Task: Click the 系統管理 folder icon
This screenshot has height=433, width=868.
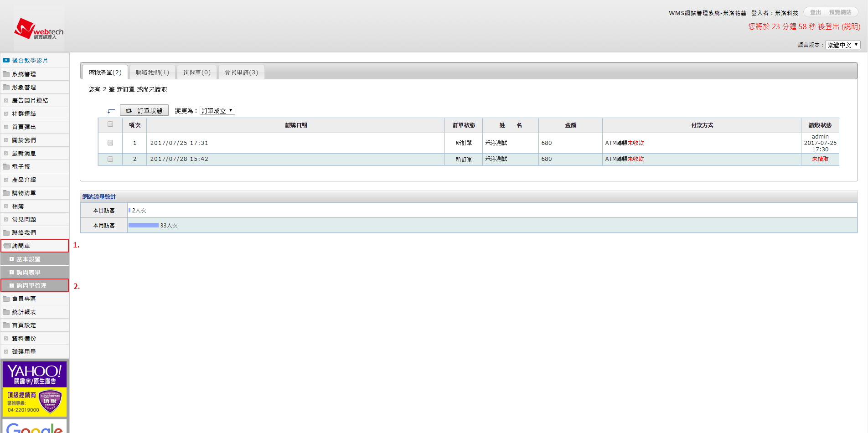Action: [x=6, y=74]
